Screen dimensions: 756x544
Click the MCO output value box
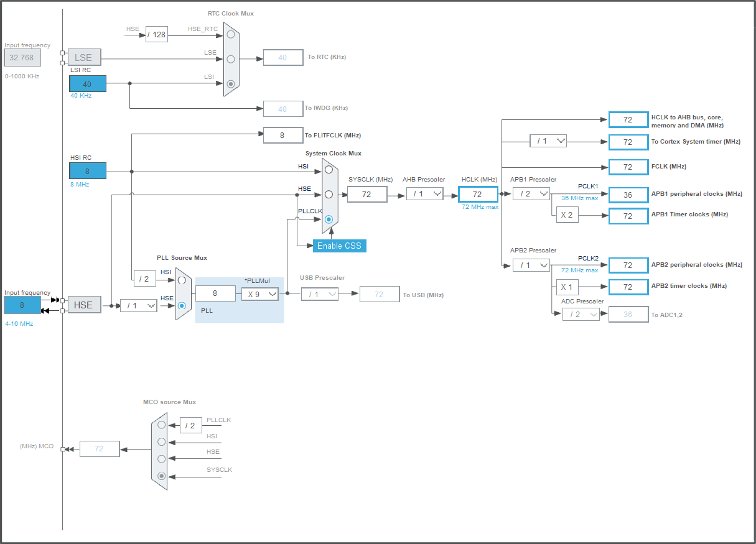[100, 448]
